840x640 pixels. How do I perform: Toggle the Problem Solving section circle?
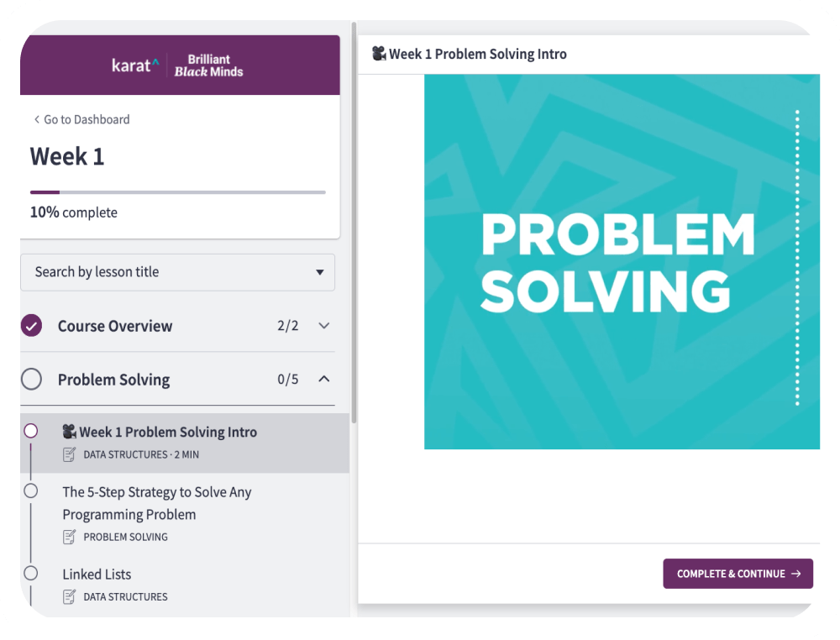(31, 380)
